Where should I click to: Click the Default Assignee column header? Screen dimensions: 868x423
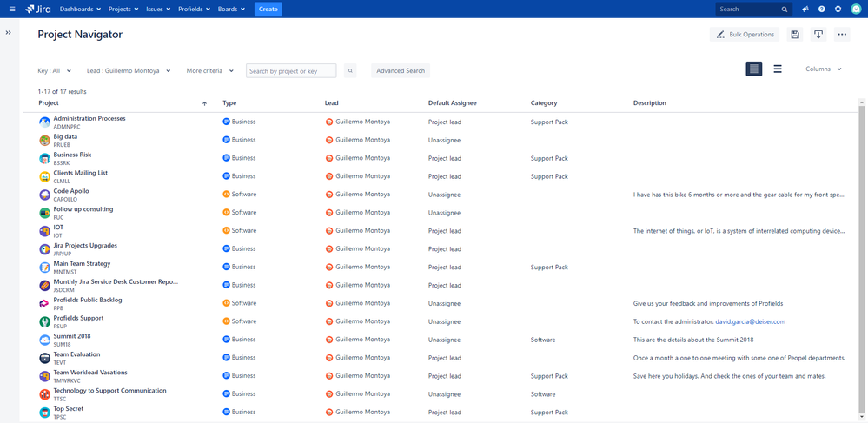pos(452,103)
